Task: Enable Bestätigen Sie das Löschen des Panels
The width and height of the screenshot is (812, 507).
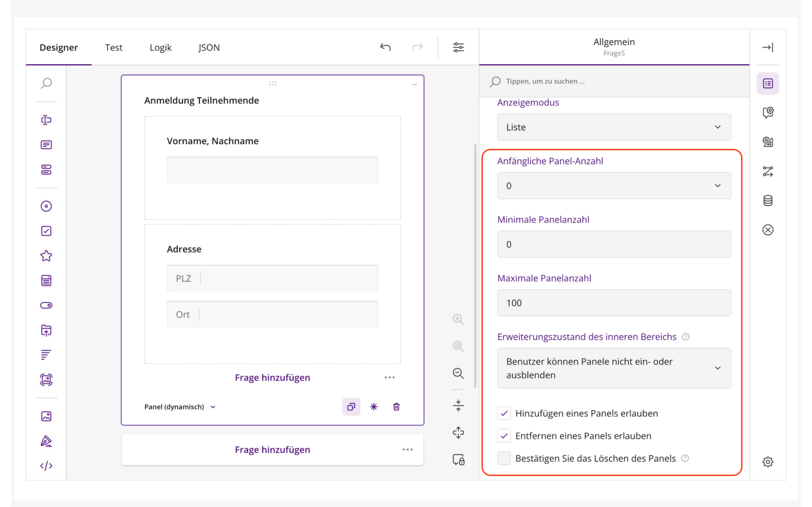Action: coord(504,458)
